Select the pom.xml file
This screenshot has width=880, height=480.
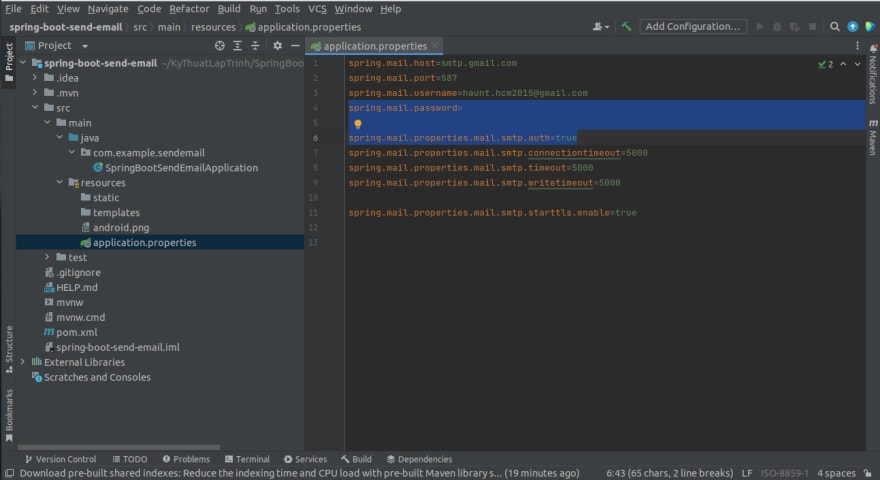click(x=71, y=332)
